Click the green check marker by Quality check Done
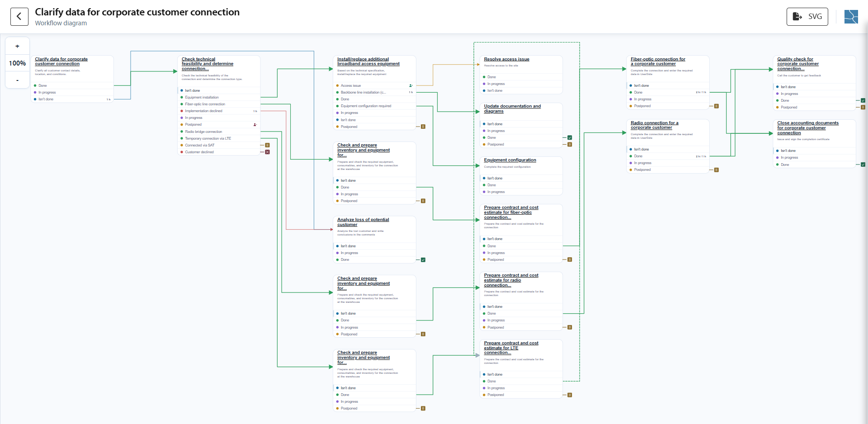 pos(863,100)
